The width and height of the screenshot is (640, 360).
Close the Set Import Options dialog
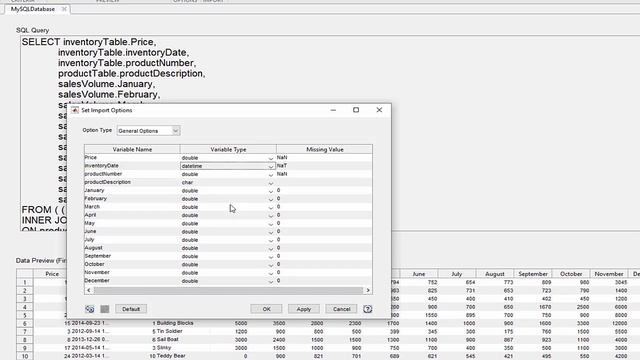[x=379, y=110]
